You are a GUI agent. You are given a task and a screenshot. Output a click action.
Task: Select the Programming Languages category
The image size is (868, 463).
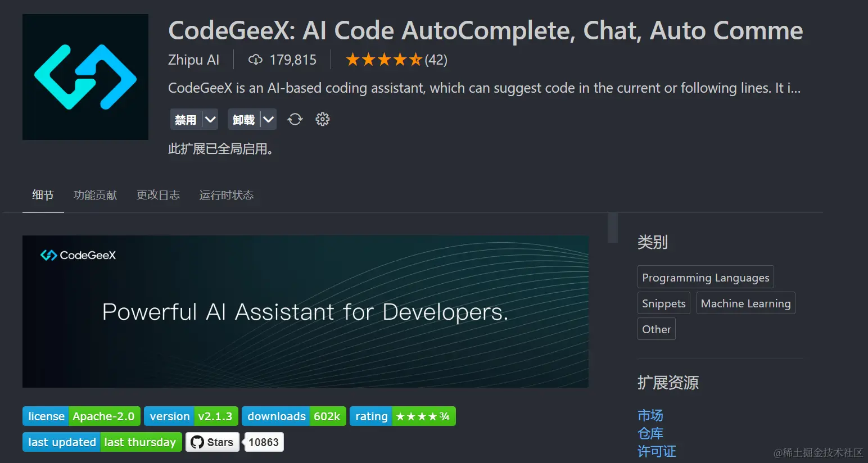pyautogui.click(x=706, y=277)
